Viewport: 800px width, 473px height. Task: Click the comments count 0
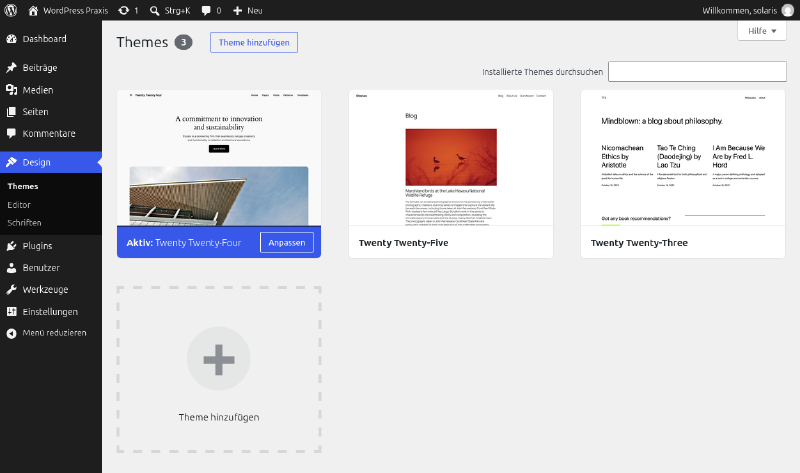218,11
